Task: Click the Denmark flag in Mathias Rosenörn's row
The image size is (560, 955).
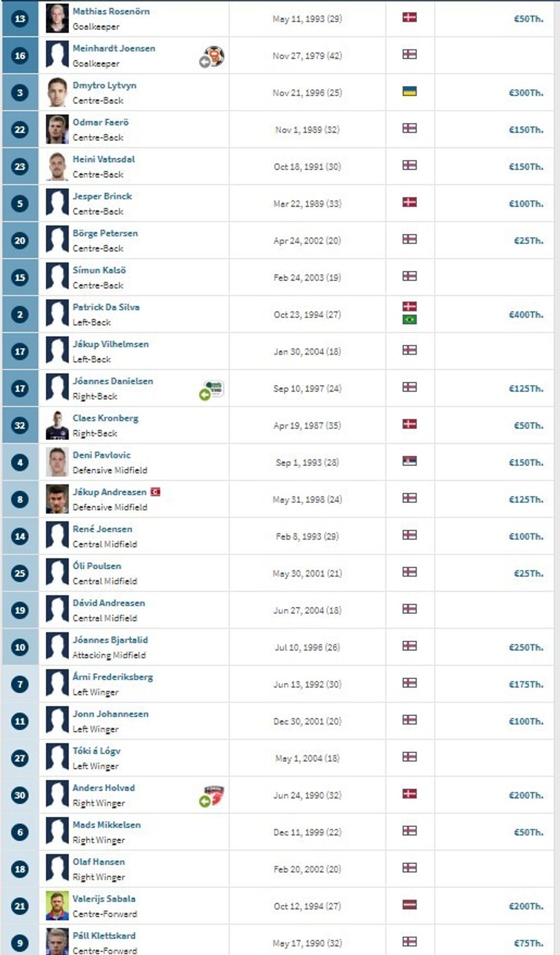Action: pos(409,18)
